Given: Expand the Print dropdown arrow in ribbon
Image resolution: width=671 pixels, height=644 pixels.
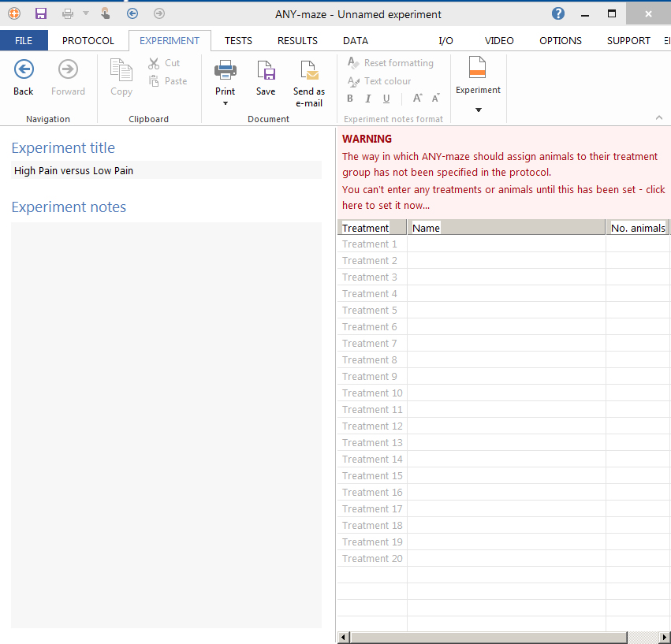Looking at the screenshot, I should point(226,103).
